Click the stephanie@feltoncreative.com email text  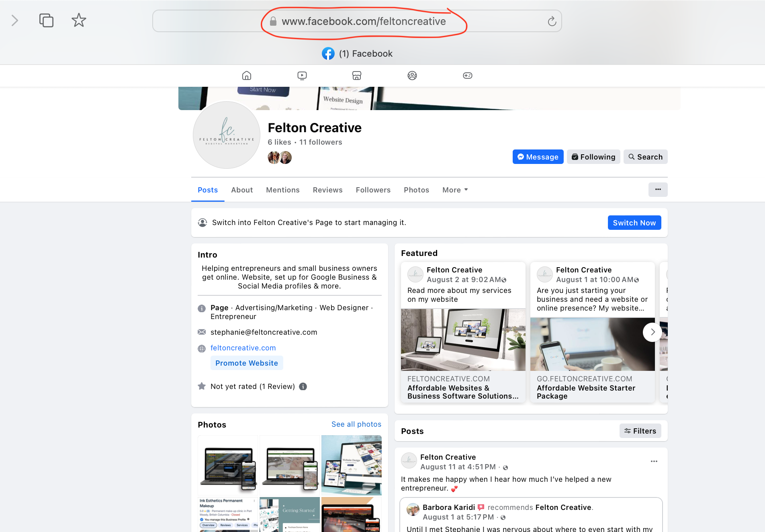pos(264,332)
